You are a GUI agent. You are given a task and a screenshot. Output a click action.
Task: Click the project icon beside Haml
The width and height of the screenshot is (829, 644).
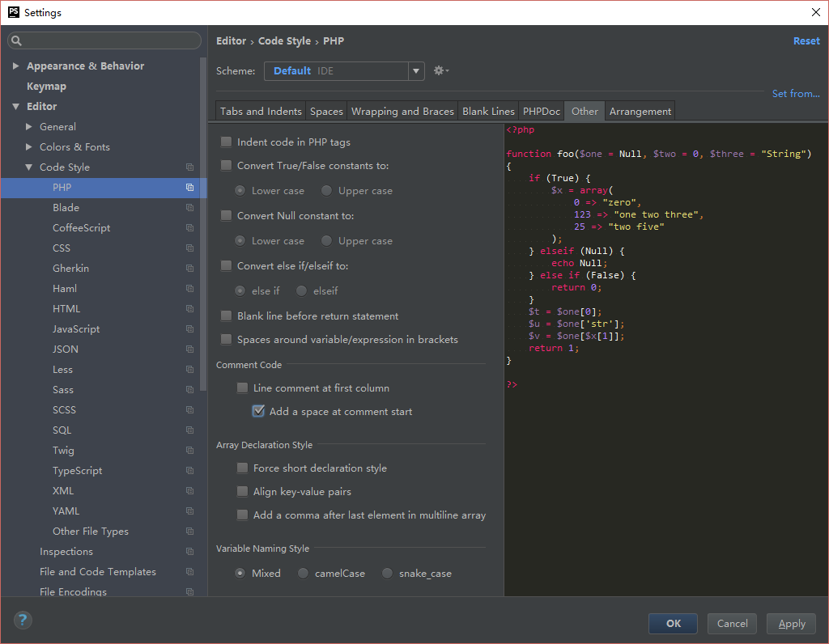pos(189,289)
